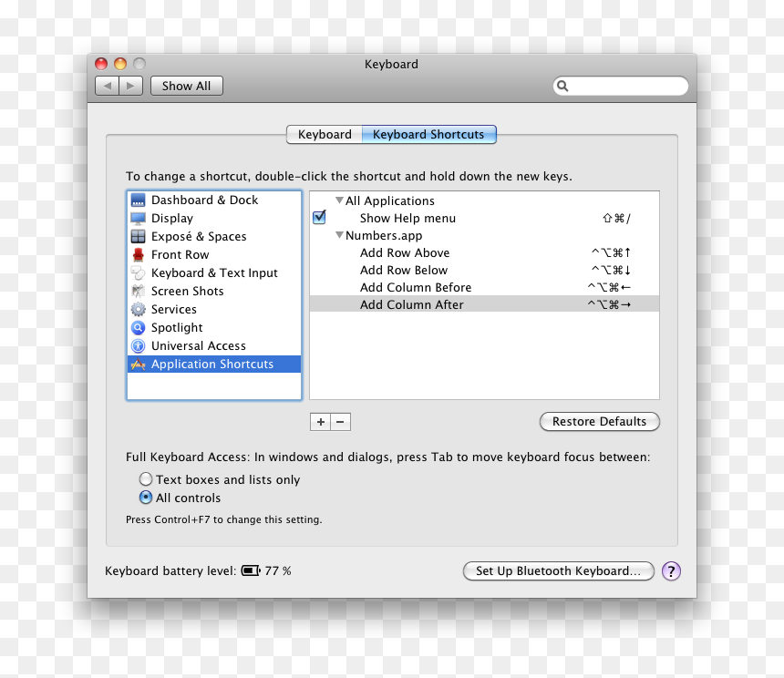Select the Screen Shots category label
Screen dimensions: 784x678
(187, 291)
